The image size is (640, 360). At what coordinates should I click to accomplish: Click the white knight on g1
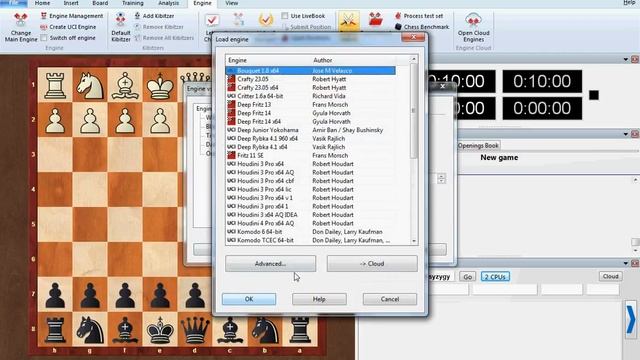point(90,85)
